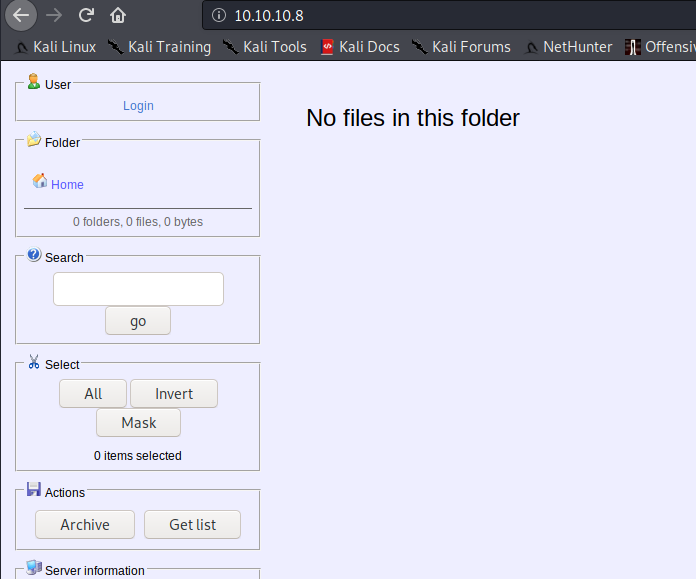Click the Search panel help icon
696x579 pixels.
(x=34, y=255)
